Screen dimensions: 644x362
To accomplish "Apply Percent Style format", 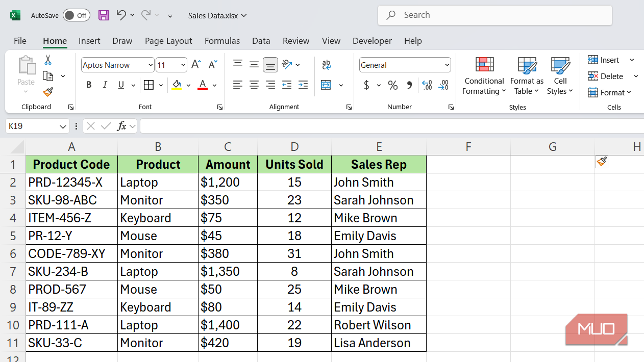I will (x=393, y=85).
